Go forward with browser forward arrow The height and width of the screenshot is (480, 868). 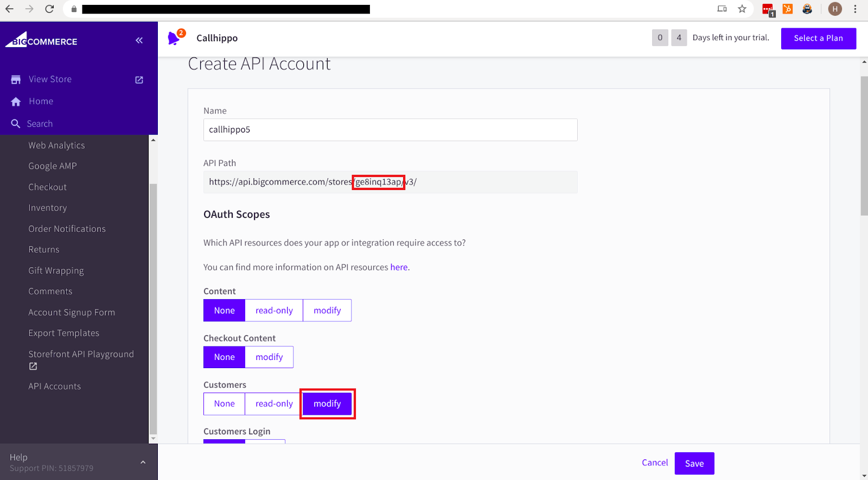tap(29, 9)
